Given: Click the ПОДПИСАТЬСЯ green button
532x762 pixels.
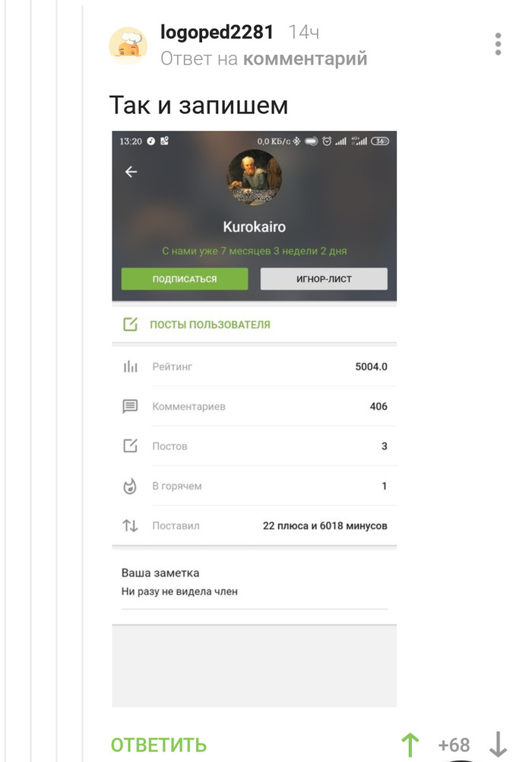Looking at the screenshot, I should pyautogui.click(x=185, y=279).
